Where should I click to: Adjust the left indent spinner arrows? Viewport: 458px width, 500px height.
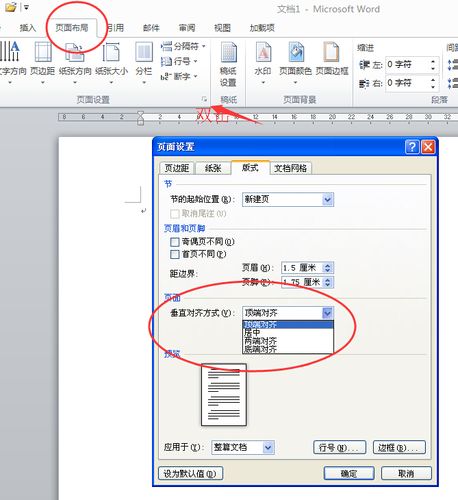click(433, 65)
